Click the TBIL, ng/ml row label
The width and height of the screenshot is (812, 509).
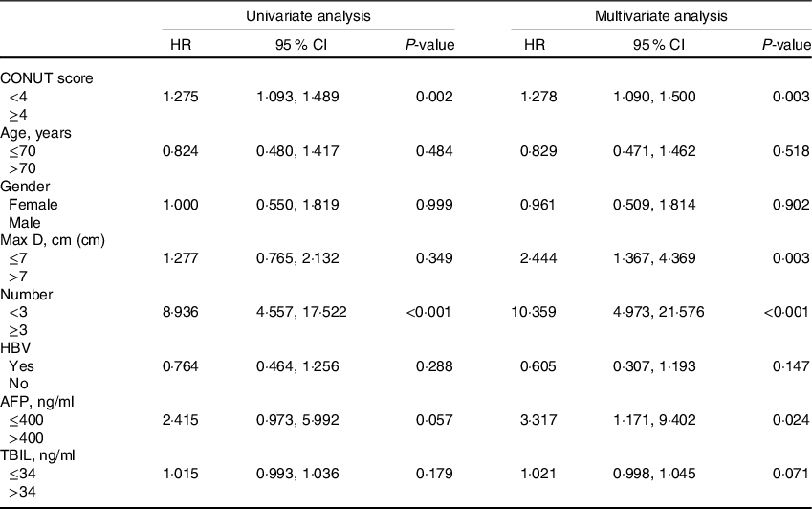39,454
